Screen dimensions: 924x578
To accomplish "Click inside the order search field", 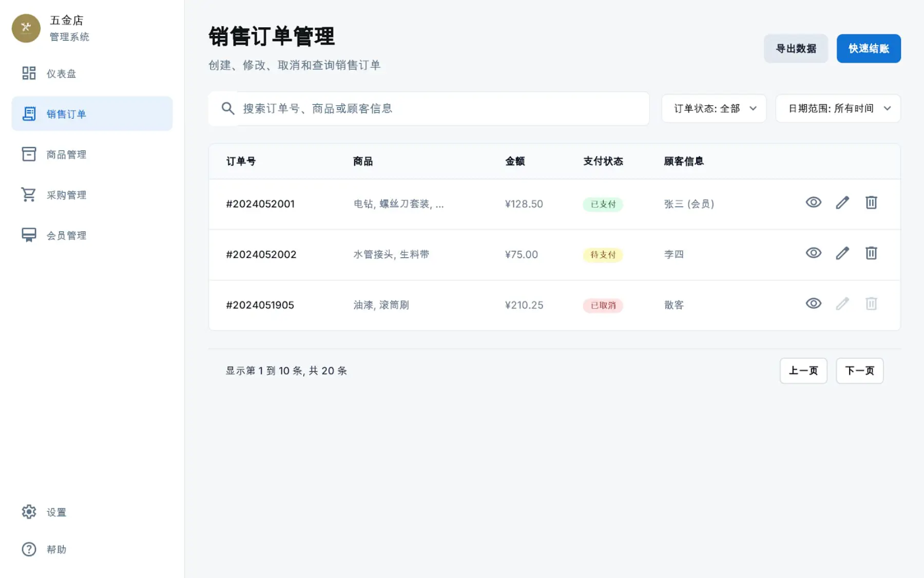I will 428,108.
